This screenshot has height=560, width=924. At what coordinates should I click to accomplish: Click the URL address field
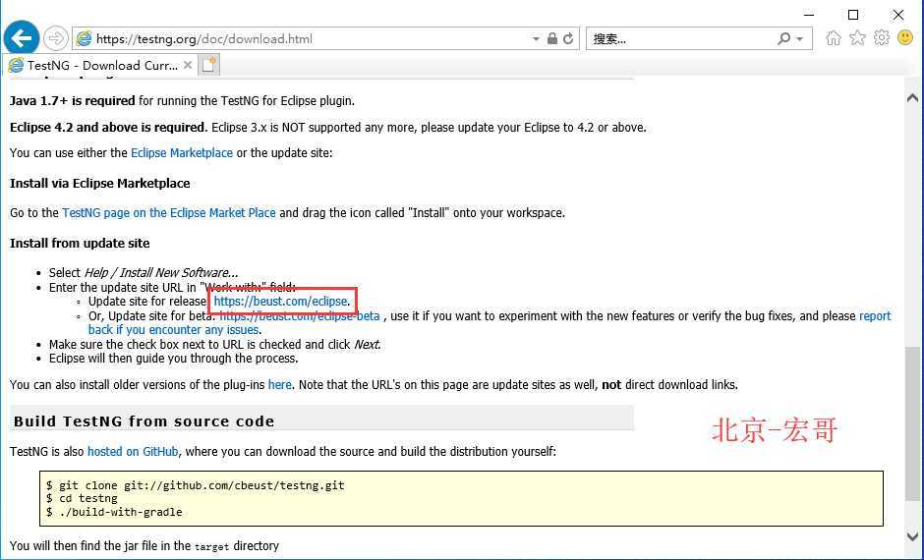[313, 39]
